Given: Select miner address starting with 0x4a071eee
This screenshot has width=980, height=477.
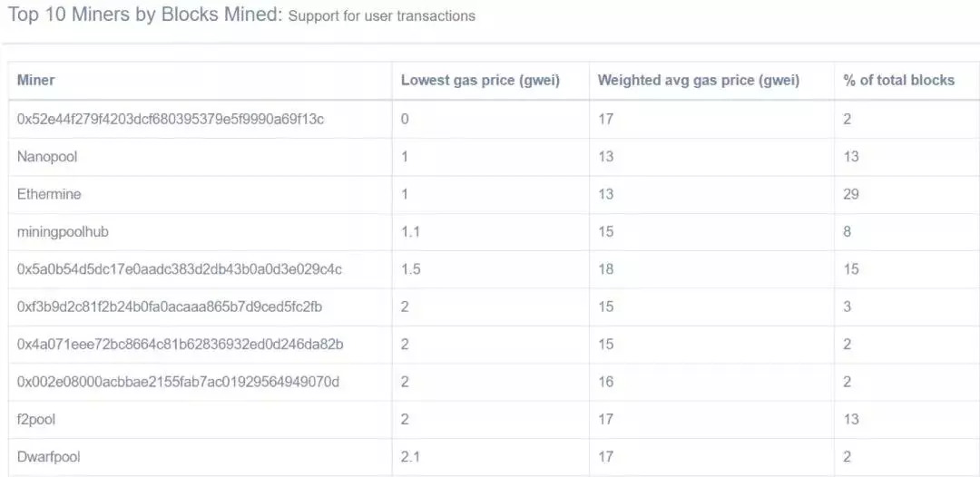Looking at the screenshot, I should [180, 345].
